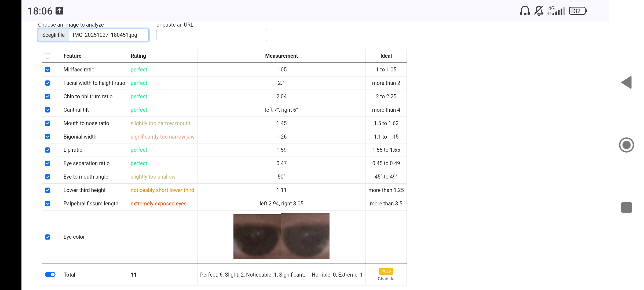Image resolution: width=644 pixels, height=290 pixels.
Task: Tap the 4G signal strength icon
Action: click(557, 11)
